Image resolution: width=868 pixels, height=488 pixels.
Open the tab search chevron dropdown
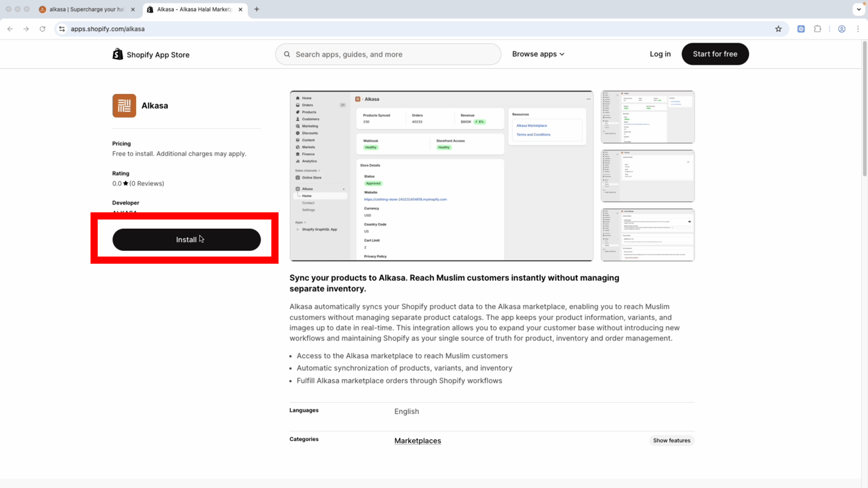[x=858, y=10]
